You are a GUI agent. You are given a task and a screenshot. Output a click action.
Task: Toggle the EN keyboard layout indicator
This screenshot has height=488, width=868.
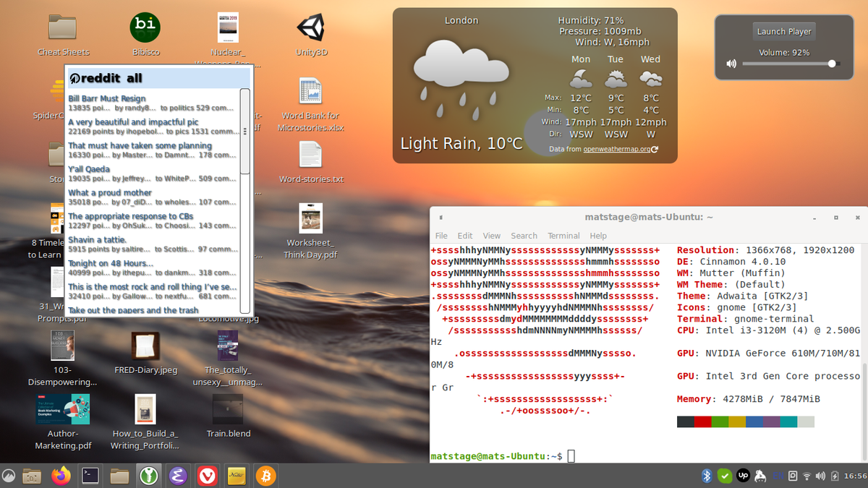tap(778, 476)
